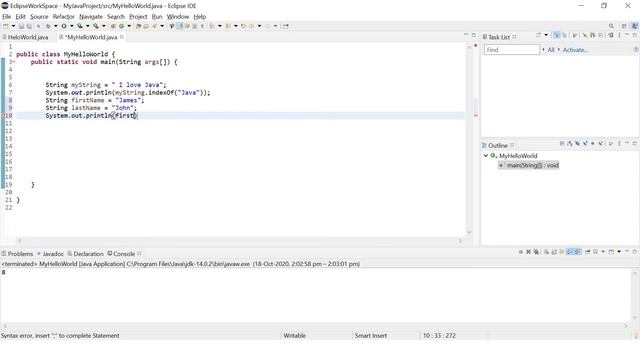The width and height of the screenshot is (640, 360).
Task: Click the Pin Editor toolbar icon
Action: [x=286, y=26]
